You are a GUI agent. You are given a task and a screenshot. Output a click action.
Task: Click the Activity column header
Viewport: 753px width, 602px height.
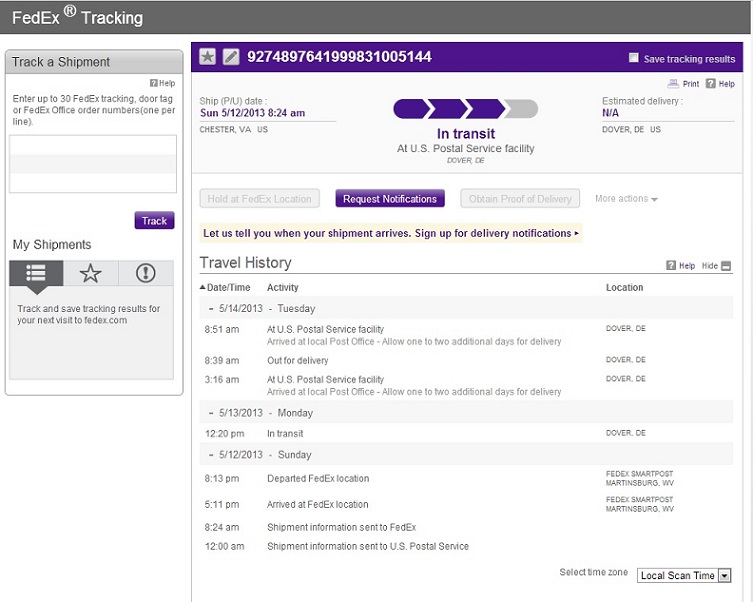click(x=282, y=288)
